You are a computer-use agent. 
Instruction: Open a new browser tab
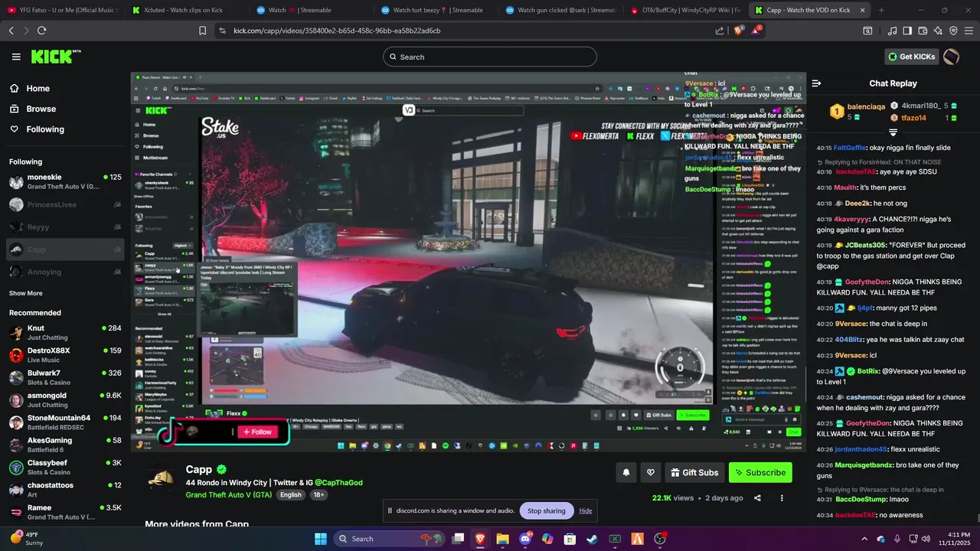tap(881, 10)
